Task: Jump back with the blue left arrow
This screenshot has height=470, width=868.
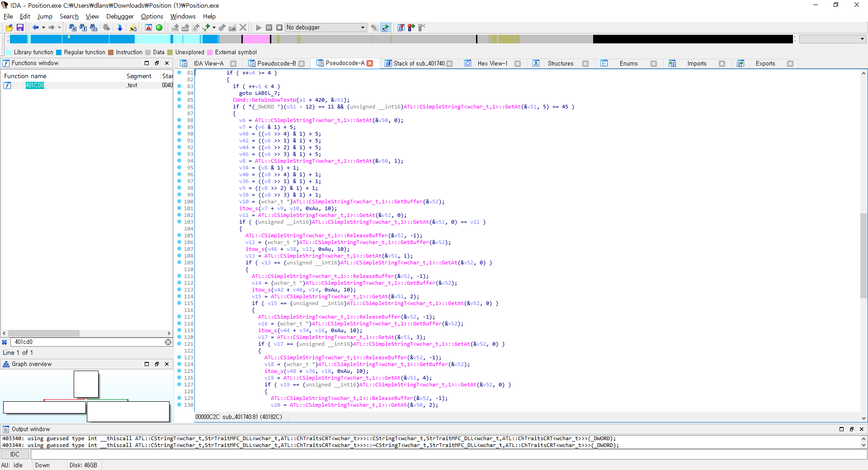Action: (35, 28)
